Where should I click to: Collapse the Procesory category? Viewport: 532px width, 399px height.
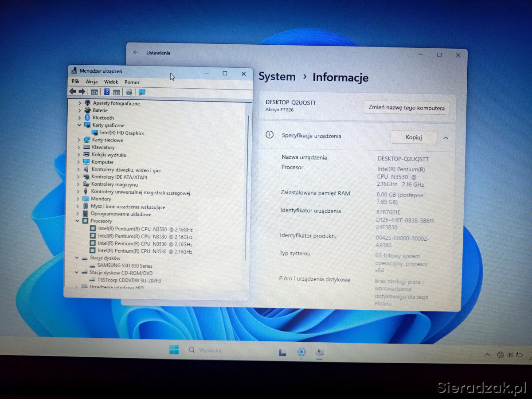78,221
